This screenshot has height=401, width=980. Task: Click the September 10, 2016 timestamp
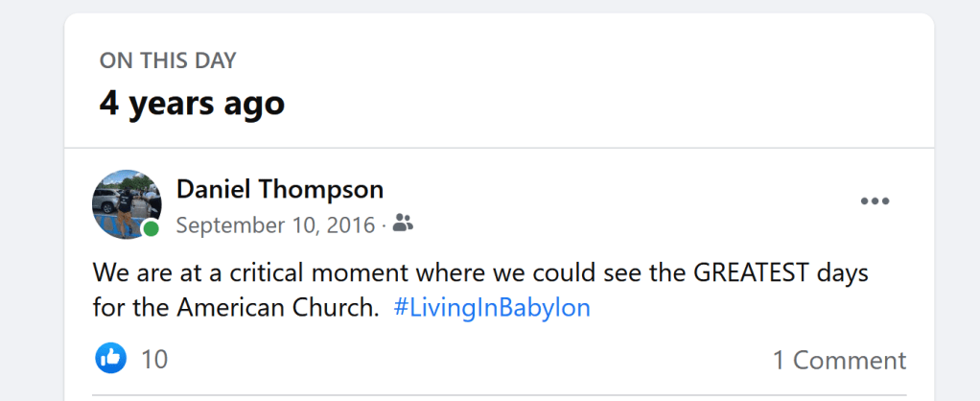click(275, 225)
